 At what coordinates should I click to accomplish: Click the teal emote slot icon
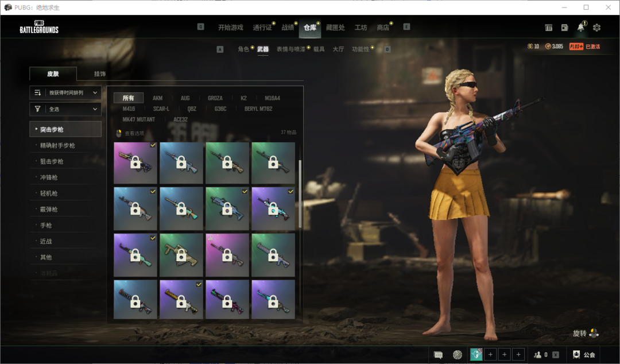pyautogui.click(x=476, y=355)
